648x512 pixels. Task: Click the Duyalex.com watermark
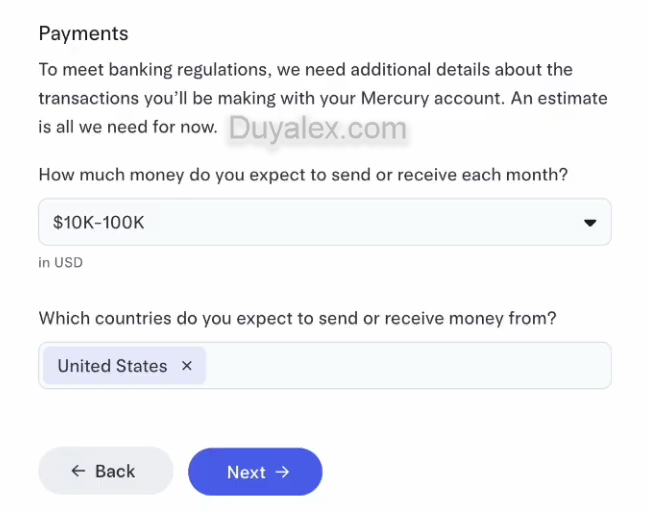(x=317, y=128)
